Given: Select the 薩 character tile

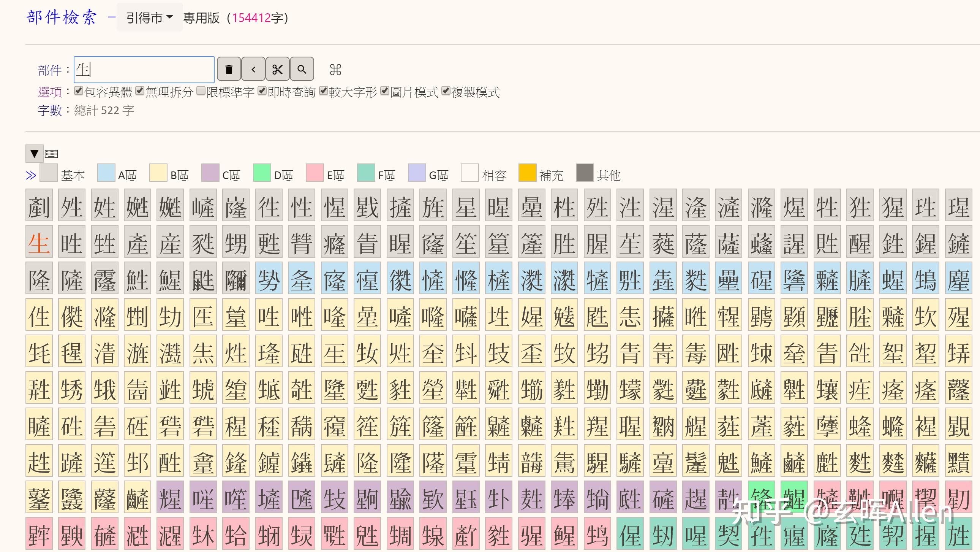Looking at the screenshot, I should point(729,242).
